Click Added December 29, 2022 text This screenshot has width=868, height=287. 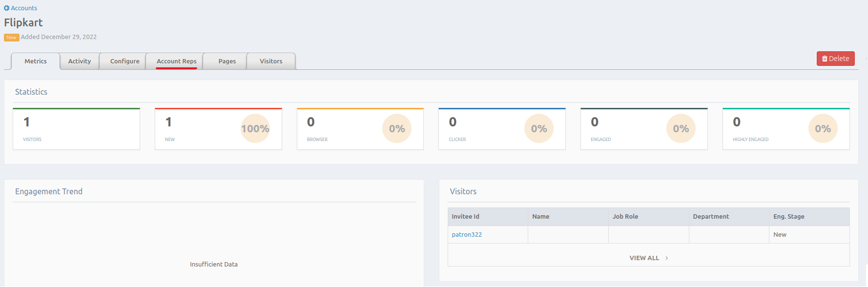coord(59,37)
